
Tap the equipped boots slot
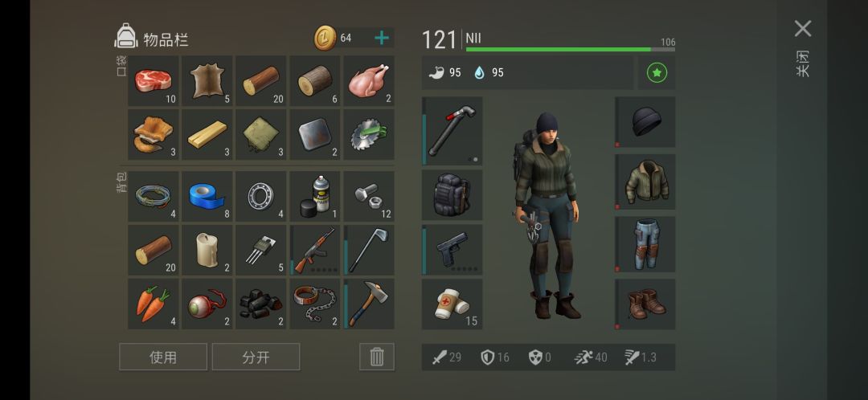(x=645, y=304)
